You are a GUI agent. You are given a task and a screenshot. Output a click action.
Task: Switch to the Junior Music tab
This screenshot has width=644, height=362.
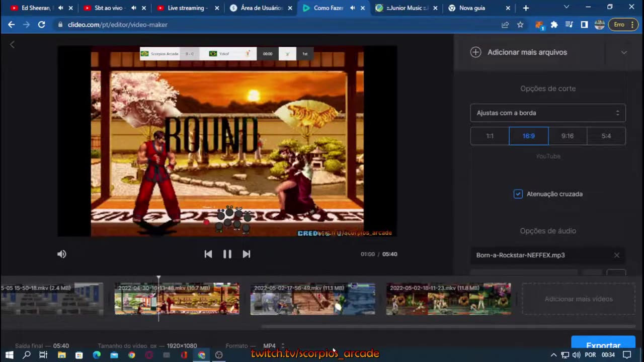407,8
